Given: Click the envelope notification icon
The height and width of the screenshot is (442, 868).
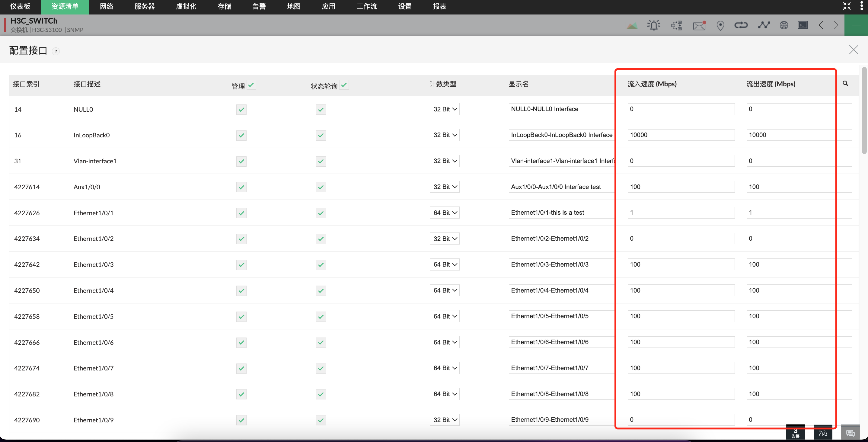Looking at the screenshot, I should pos(699,25).
